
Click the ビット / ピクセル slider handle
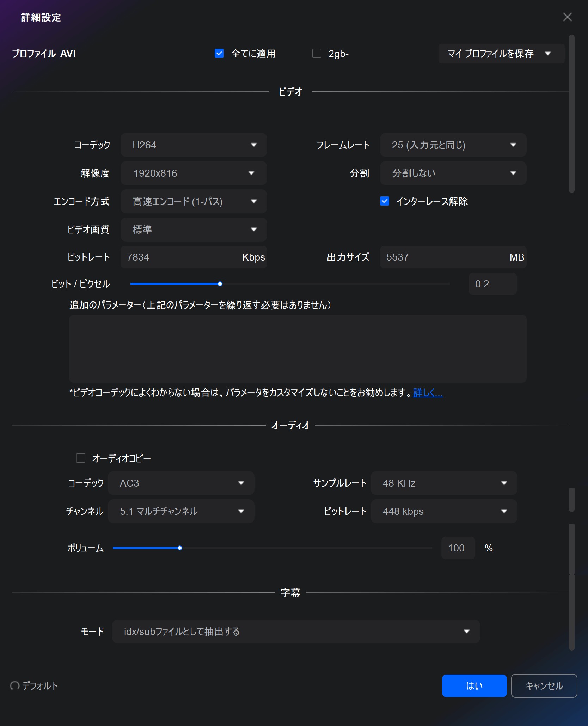point(220,284)
